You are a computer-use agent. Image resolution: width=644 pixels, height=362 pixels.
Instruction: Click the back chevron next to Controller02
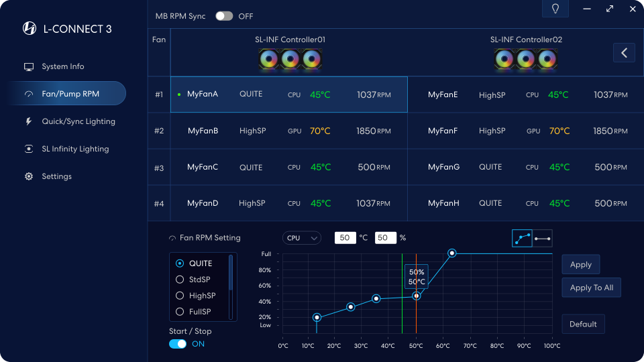[x=624, y=52]
